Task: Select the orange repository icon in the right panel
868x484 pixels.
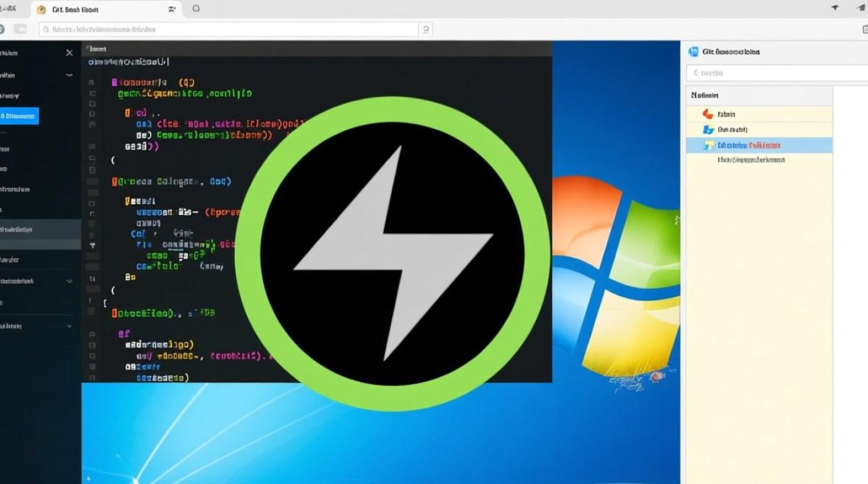Action: 709,114
